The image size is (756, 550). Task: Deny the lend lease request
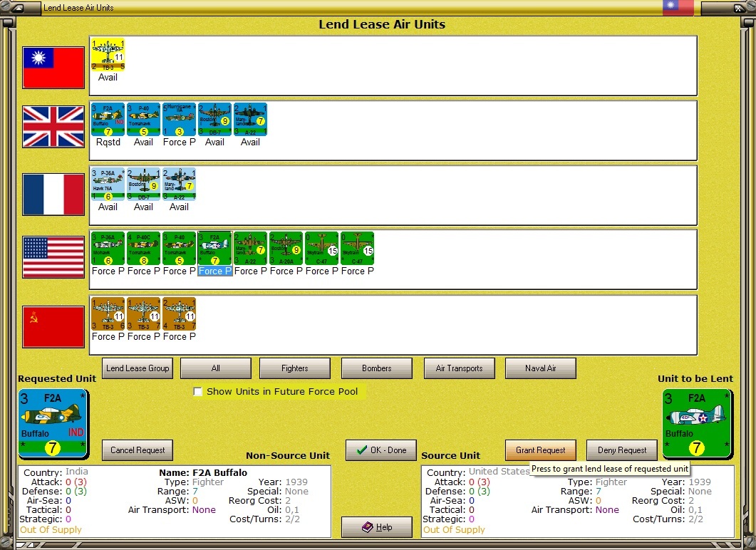(622, 450)
